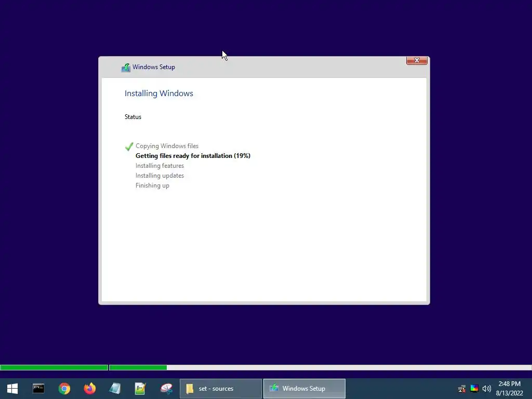Click the green checkmark beside Copying Windows files
Viewport: 532px width, 399px height.
(129, 147)
